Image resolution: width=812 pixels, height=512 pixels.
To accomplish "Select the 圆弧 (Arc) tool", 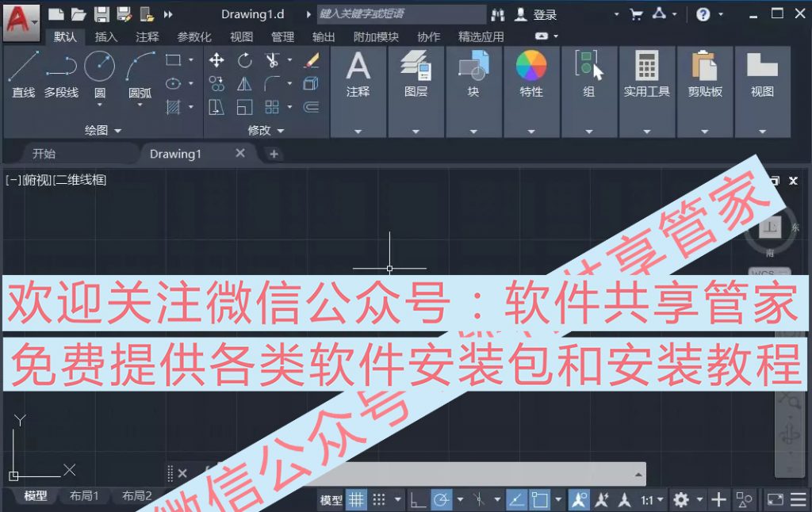I will (140, 75).
